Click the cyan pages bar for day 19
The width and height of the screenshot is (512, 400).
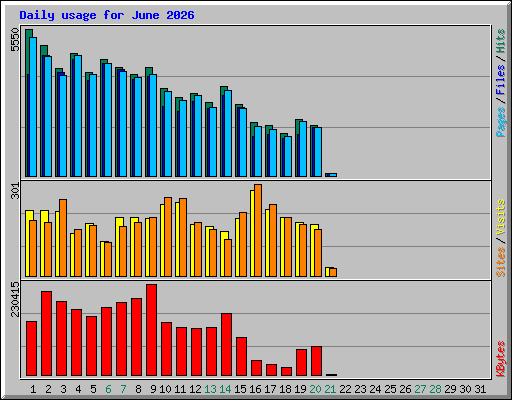pos(303,149)
